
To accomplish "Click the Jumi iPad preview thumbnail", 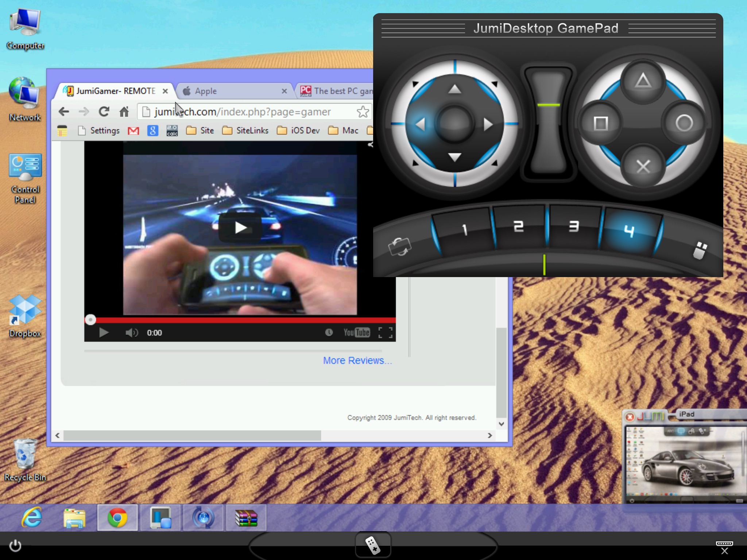I will click(686, 464).
